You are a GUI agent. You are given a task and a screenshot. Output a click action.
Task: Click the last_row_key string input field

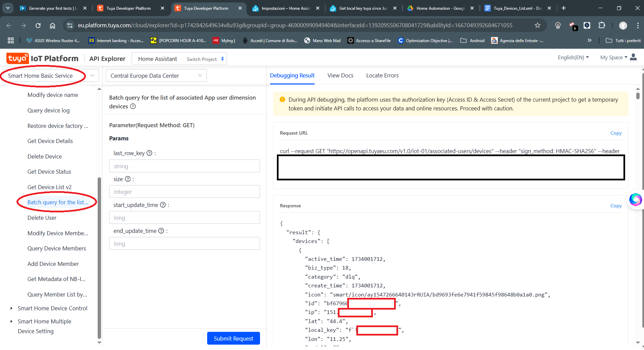[185, 166]
